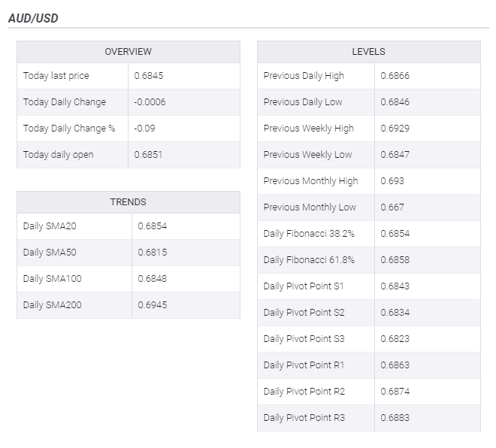This screenshot has height=448, width=496.
Task: Select the Previous Weekly High value 0.6929
Action: point(395,129)
